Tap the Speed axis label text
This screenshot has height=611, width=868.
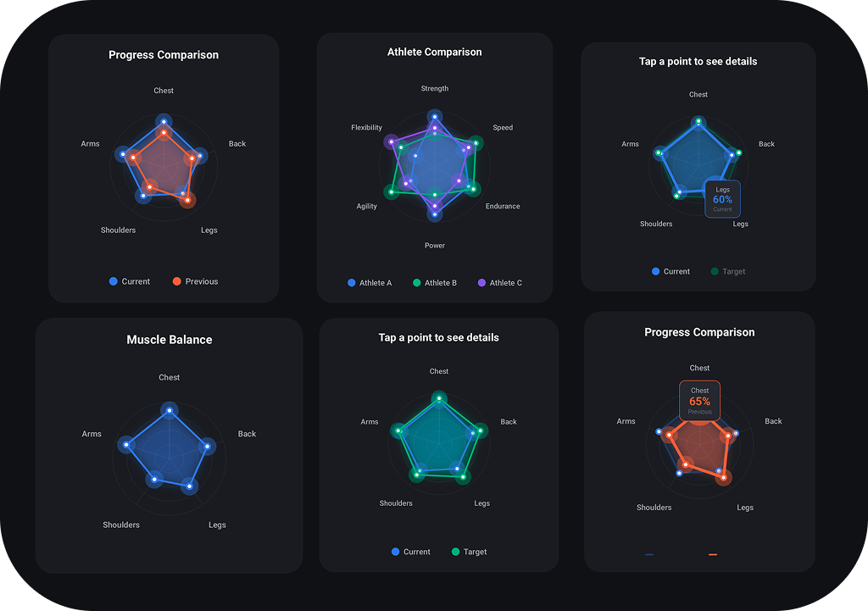(x=503, y=127)
